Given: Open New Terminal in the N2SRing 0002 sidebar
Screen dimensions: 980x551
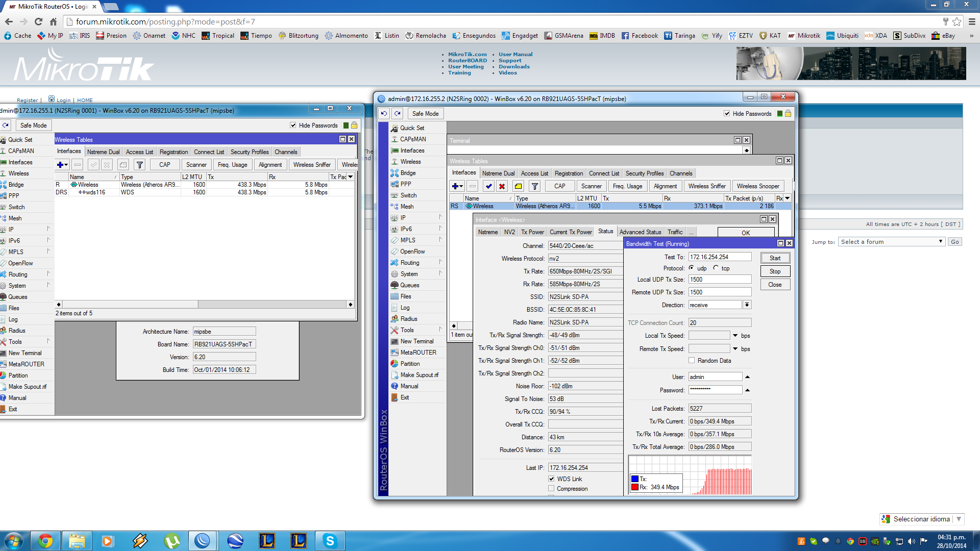Looking at the screenshot, I should (416, 341).
